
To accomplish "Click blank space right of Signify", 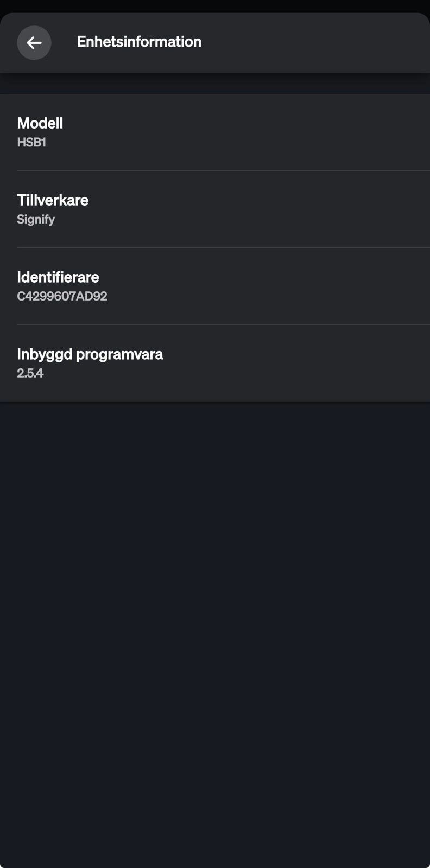I will (x=244, y=220).
